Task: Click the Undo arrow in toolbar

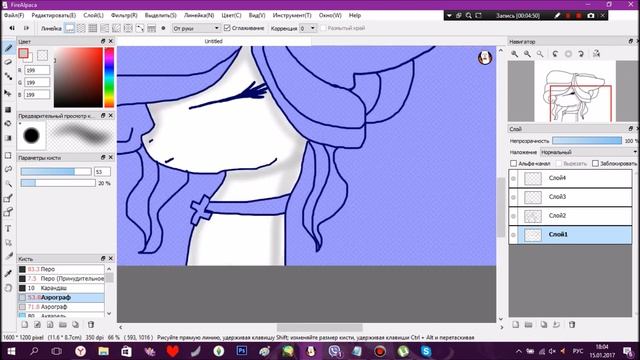Action: [x=12, y=28]
